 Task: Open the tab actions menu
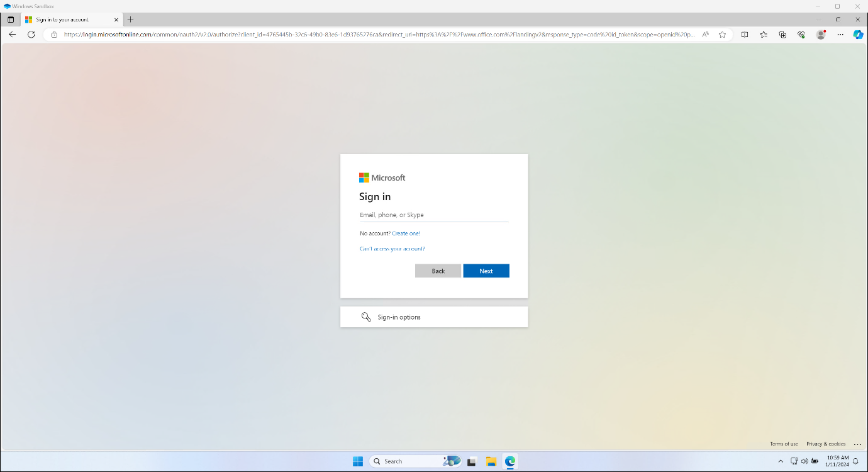coord(11,20)
